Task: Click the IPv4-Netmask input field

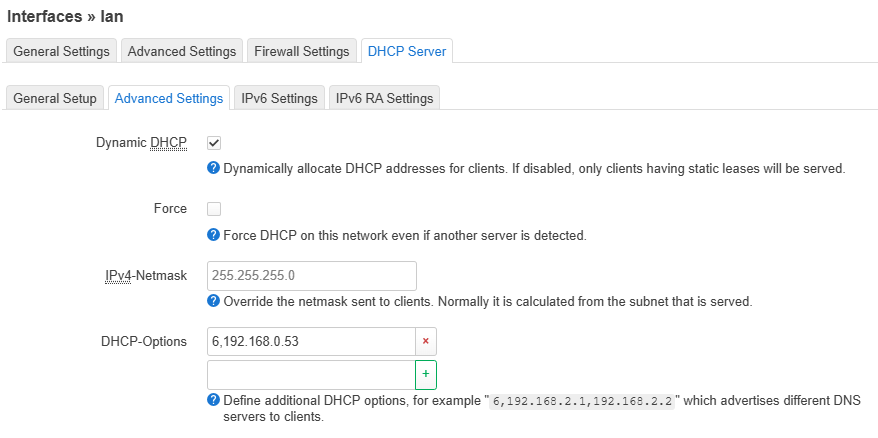Action: [x=312, y=276]
